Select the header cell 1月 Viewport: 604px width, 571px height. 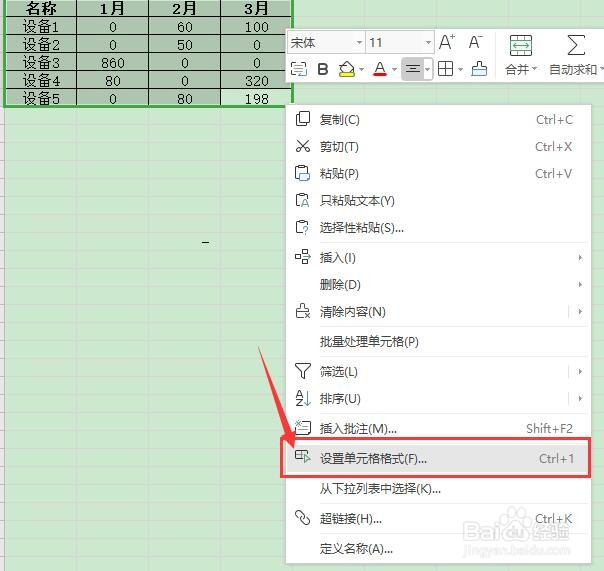coord(112,8)
